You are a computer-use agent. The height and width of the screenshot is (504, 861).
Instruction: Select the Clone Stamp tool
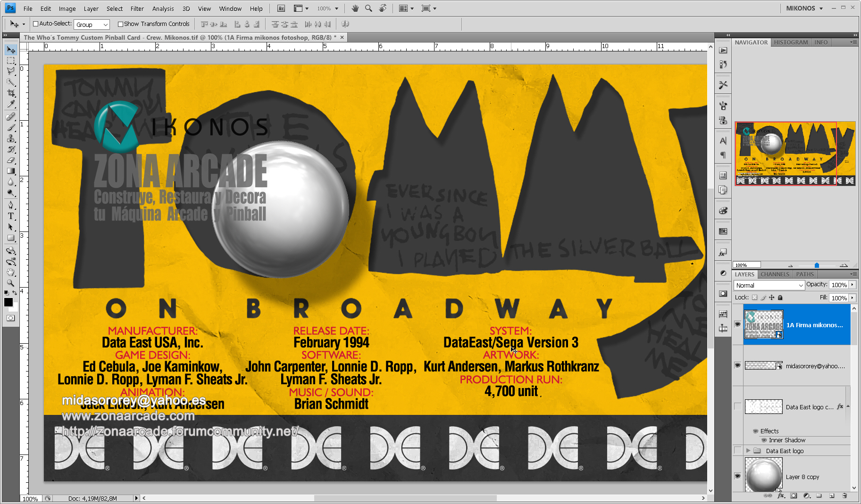[11, 139]
